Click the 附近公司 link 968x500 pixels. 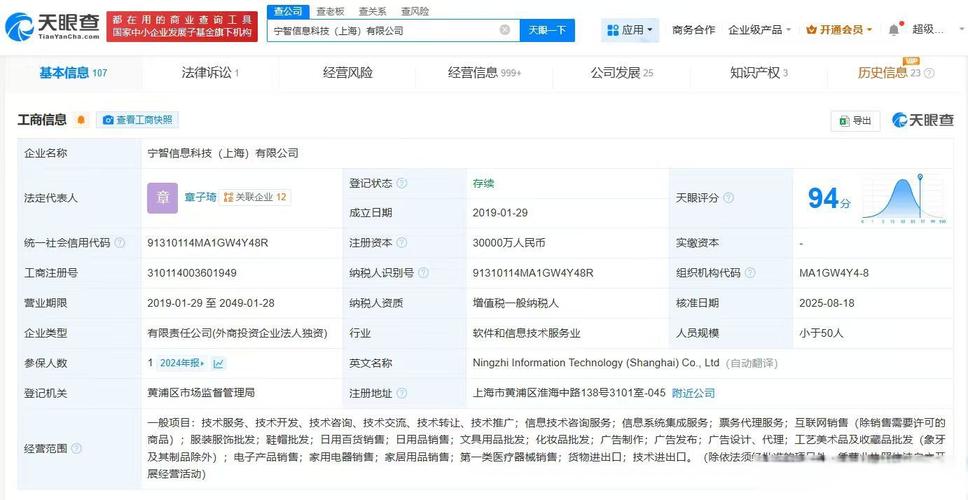pyautogui.click(x=693, y=393)
